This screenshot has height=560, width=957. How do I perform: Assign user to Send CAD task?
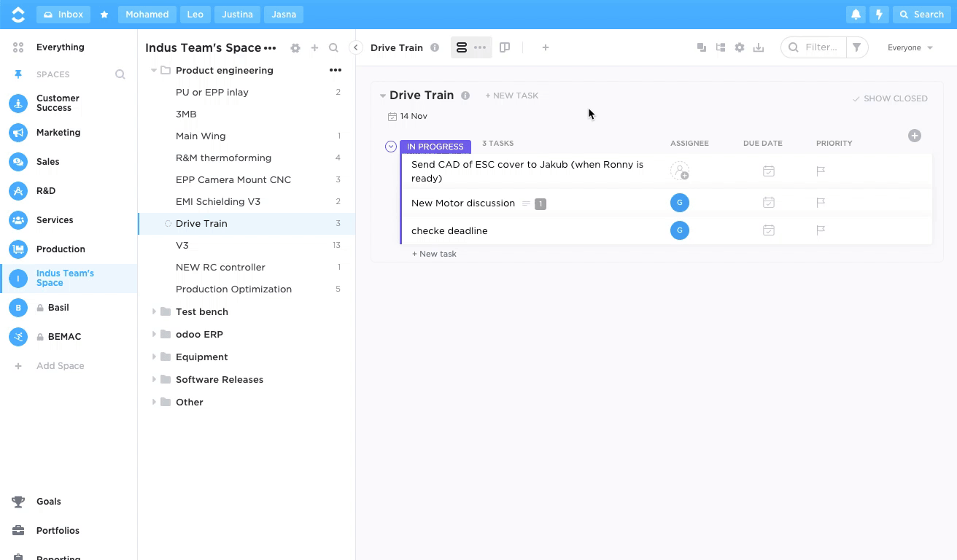pyautogui.click(x=679, y=171)
